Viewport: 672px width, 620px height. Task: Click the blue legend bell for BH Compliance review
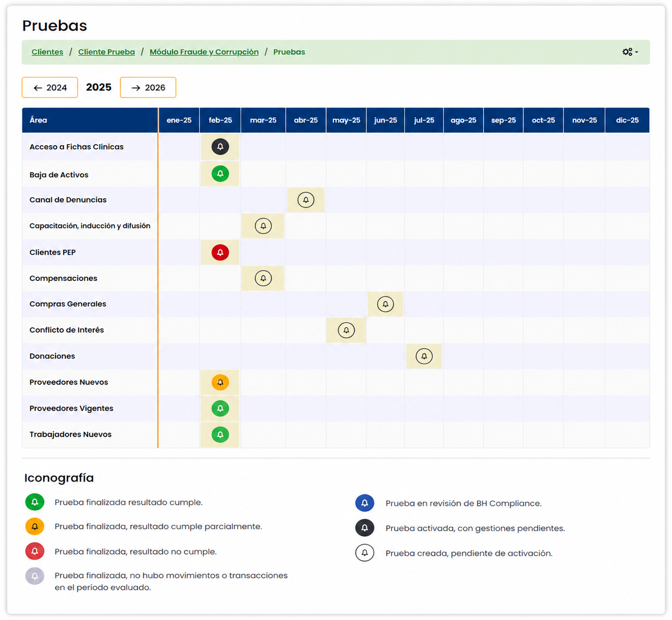[365, 503]
